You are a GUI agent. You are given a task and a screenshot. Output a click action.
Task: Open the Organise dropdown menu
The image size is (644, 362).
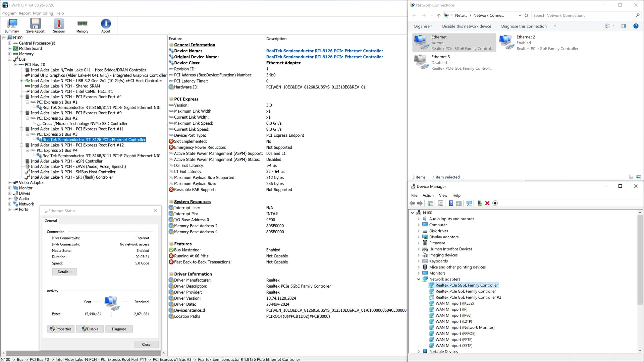pyautogui.click(x=423, y=26)
